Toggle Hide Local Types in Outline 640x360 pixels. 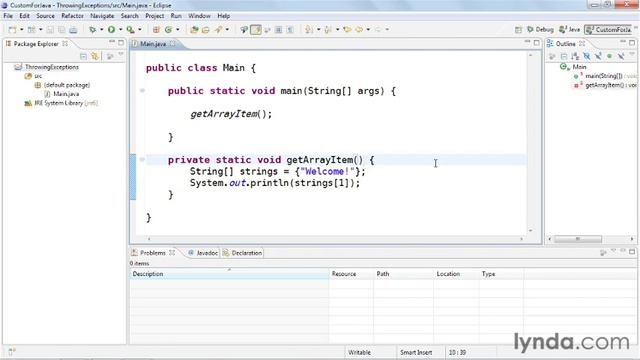tap(621, 56)
